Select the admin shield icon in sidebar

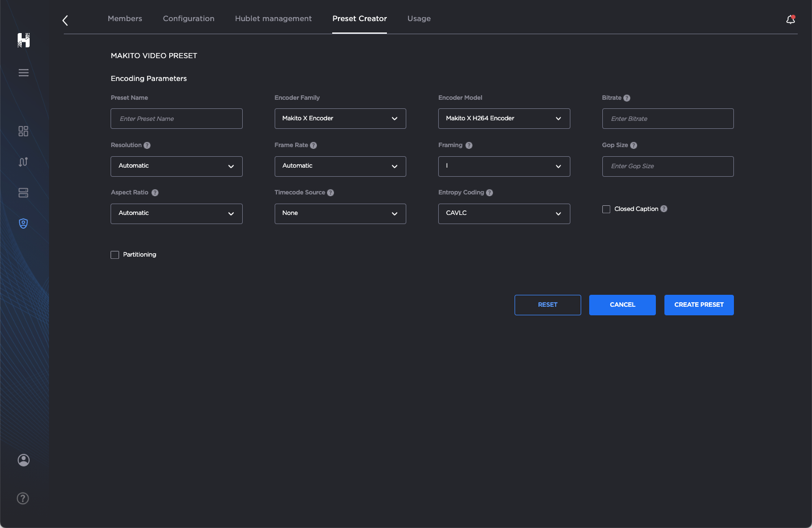pyautogui.click(x=23, y=223)
